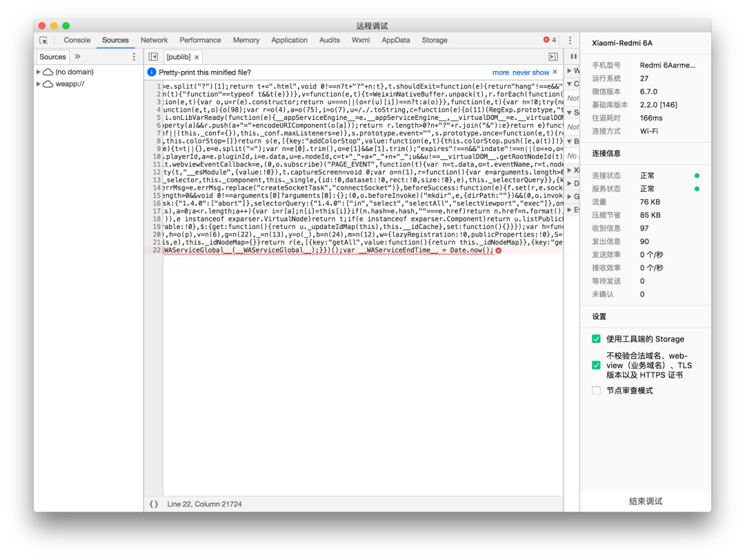The height and width of the screenshot is (560, 745).
Task: Click the red error marker on line 22
Action: click(x=499, y=250)
